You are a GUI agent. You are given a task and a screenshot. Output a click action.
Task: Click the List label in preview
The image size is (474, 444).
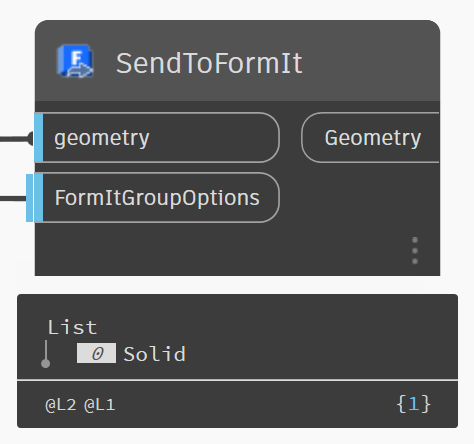point(72,327)
